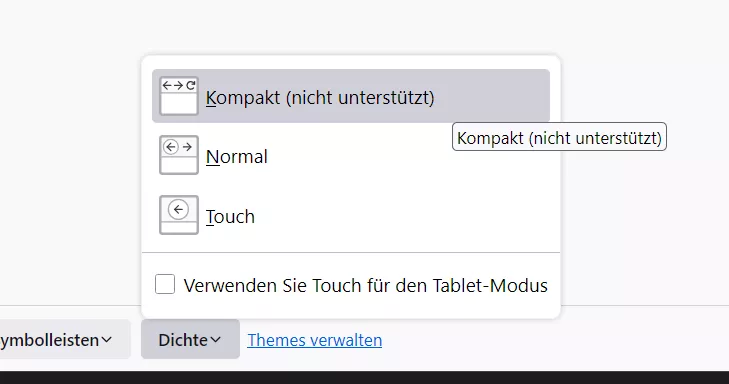Open the 'Themes verwalten' link
This screenshot has width=729, height=384.
(x=315, y=340)
